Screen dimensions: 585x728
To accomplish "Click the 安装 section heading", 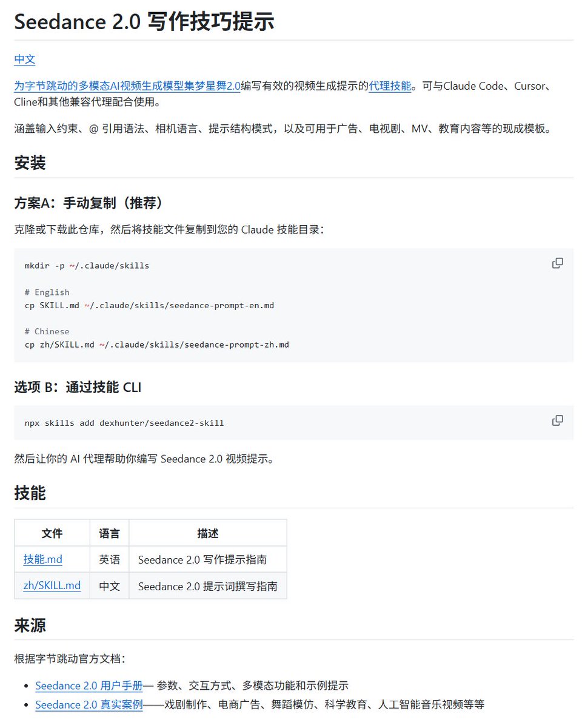I will [x=30, y=163].
